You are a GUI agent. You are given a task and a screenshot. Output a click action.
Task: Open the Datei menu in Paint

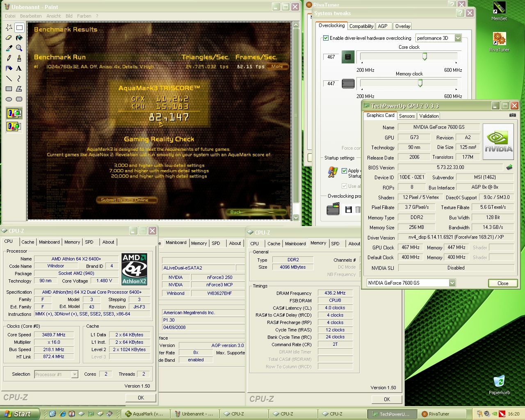click(10, 16)
